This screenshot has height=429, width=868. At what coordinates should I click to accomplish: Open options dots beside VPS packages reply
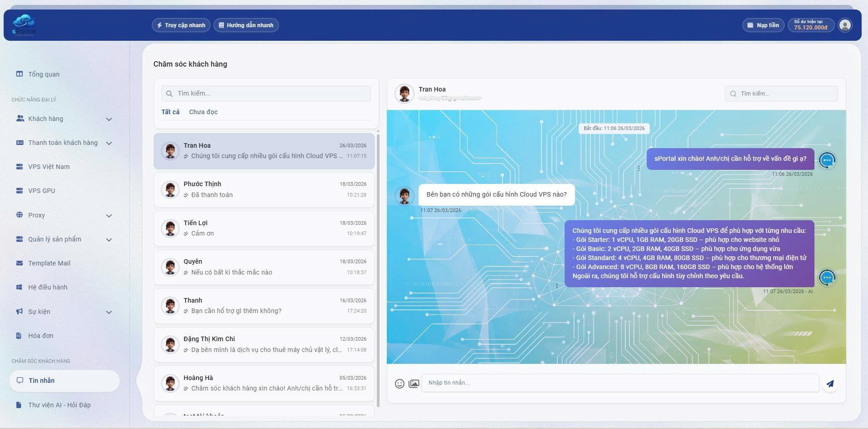(557, 286)
